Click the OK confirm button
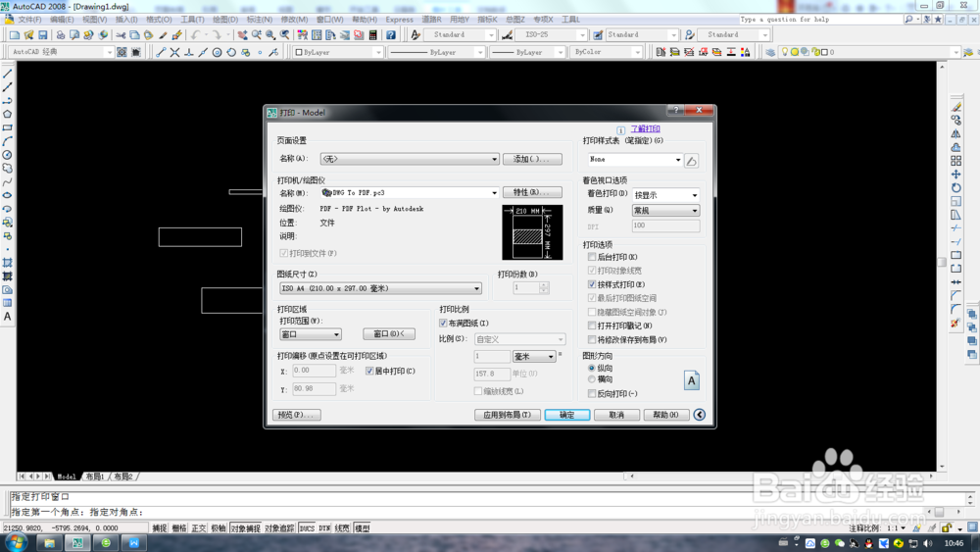Image resolution: width=980 pixels, height=552 pixels. (566, 415)
